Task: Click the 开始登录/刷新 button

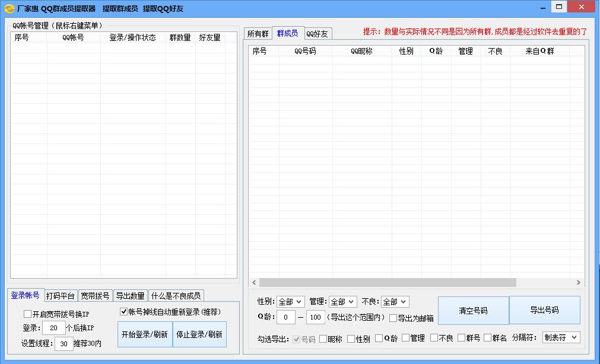Action: pyautogui.click(x=145, y=334)
